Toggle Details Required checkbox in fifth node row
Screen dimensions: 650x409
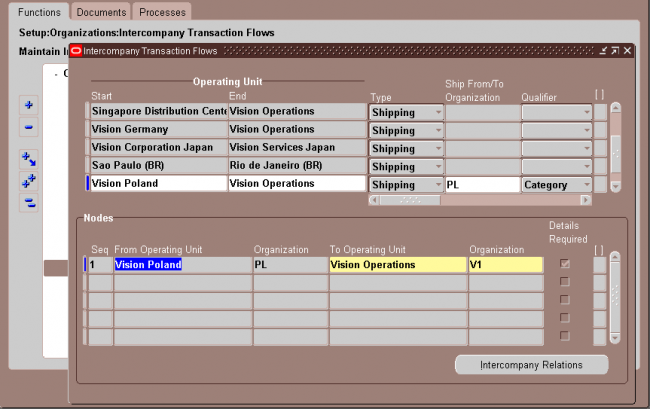(x=565, y=336)
